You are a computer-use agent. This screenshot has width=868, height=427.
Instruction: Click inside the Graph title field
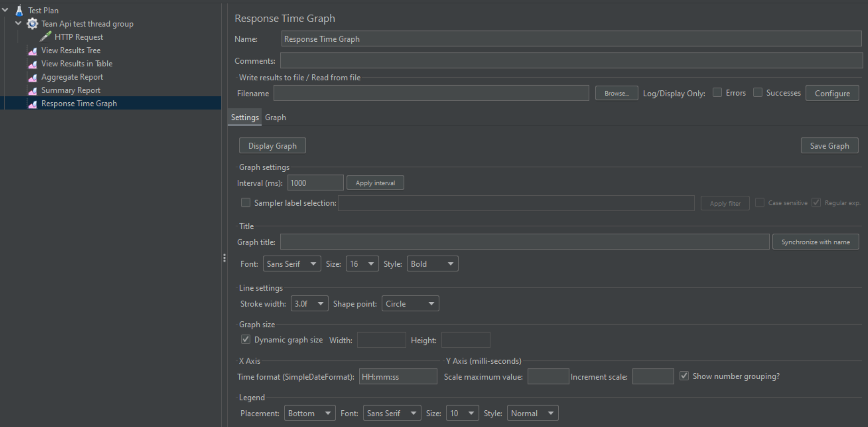click(524, 242)
